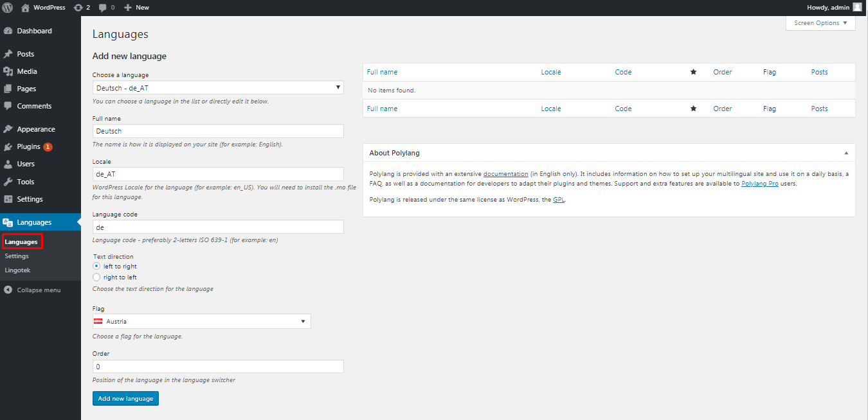The image size is (868, 420).
Task: Click the Languages translation icon
Action: (8, 222)
